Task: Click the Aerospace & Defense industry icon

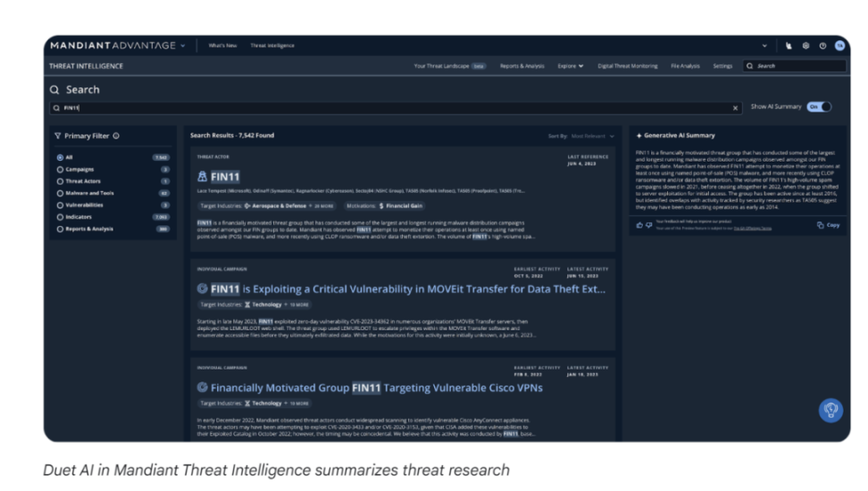Action: (x=247, y=206)
